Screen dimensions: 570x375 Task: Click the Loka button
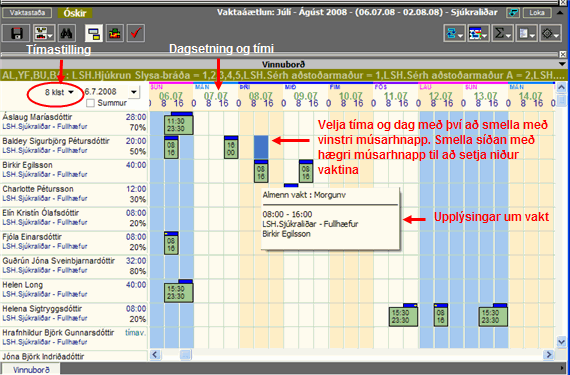[537, 13]
